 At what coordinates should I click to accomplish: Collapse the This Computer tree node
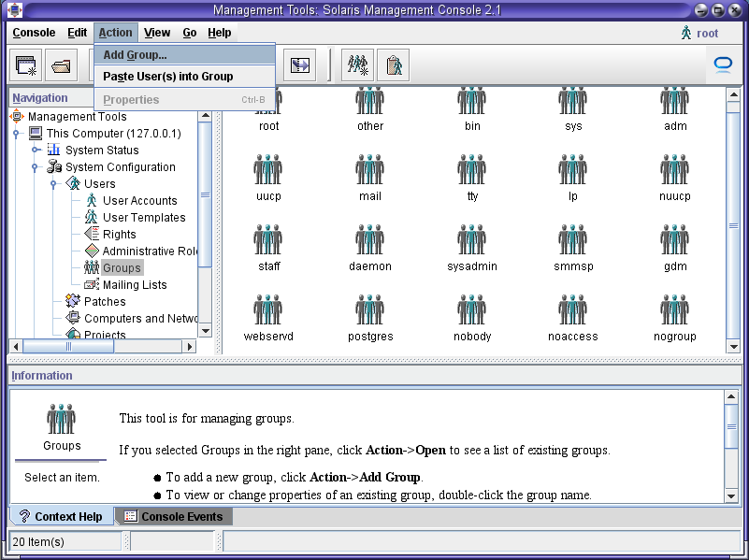pos(16,134)
